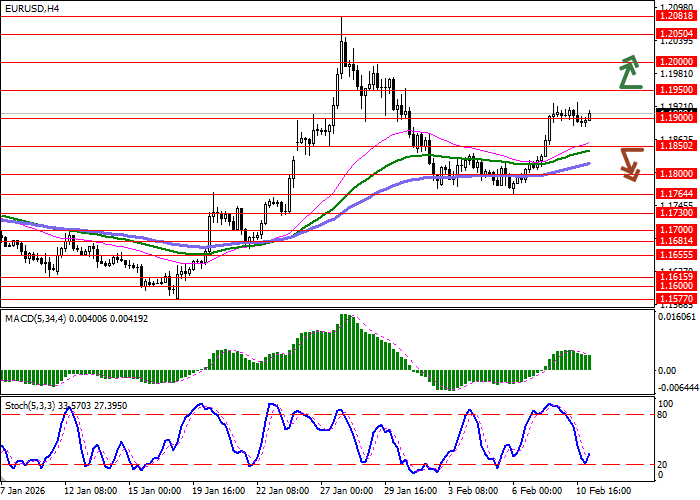Select the 1.18000 support price label
Image resolution: width=700 pixels, height=500 pixels.
pyautogui.click(x=677, y=174)
